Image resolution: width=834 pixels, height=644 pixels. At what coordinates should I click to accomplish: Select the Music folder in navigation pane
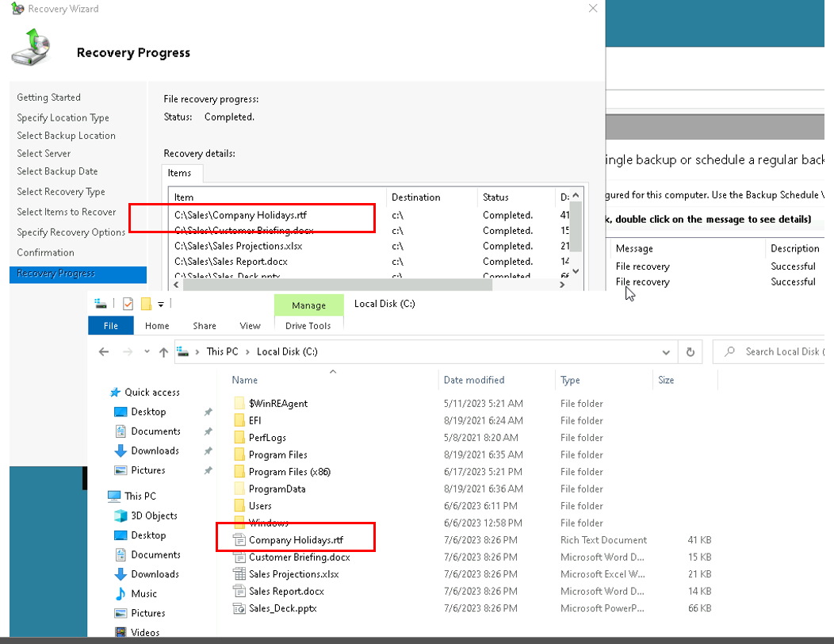143,593
